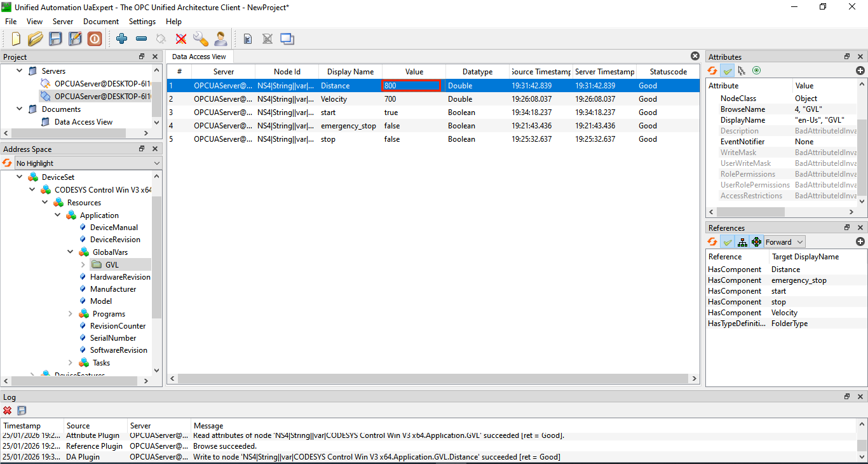The image size is (868, 464).
Task: Click the data view horizontal scrollbar
Action: pos(432,378)
